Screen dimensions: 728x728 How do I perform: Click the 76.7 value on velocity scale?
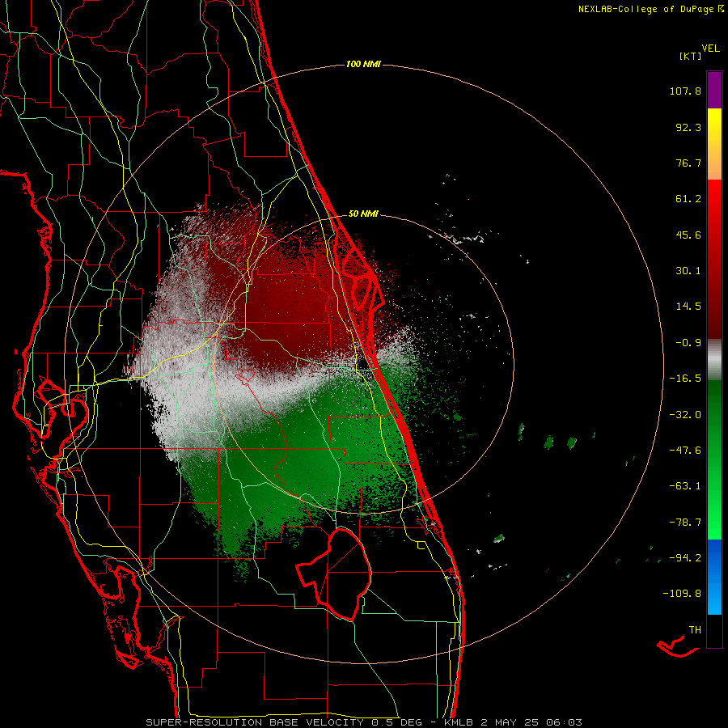coord(688,163)
